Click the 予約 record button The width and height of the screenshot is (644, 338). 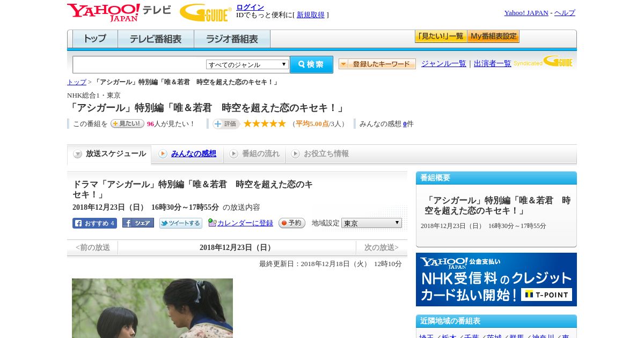pyautogui.click(x=292, y=223)
